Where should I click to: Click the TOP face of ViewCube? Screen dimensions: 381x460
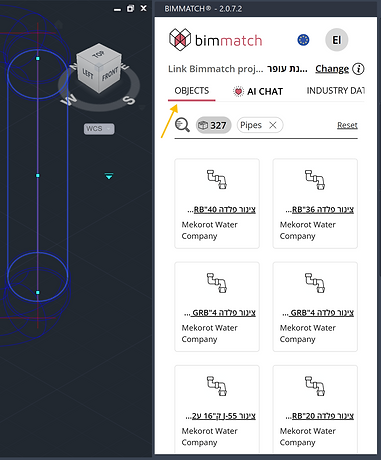pos(98,54)
